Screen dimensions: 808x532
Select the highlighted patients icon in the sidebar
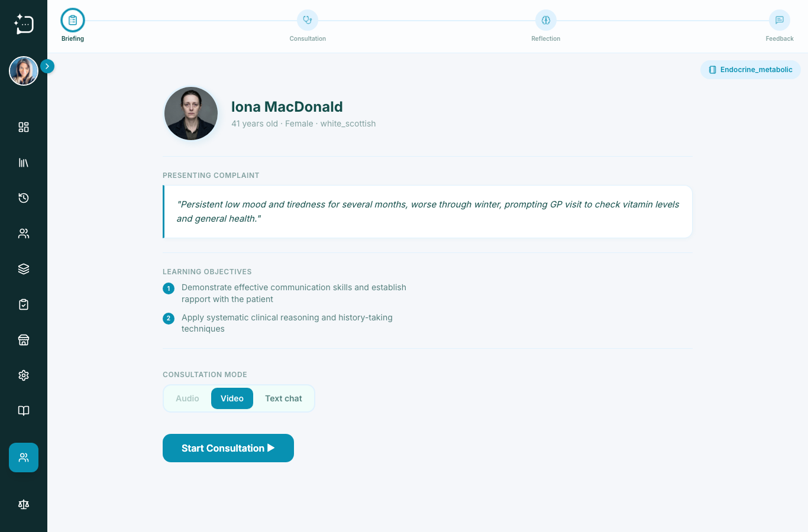coord(24,458)
